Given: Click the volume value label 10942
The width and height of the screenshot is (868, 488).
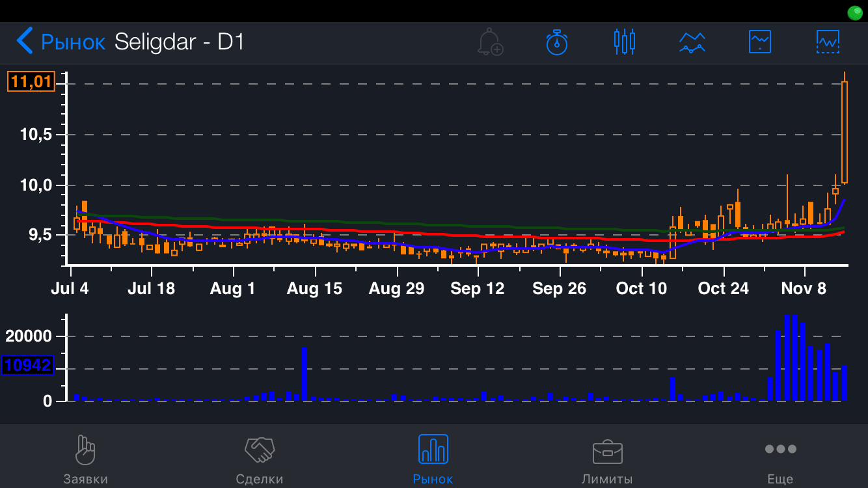Looking at the screenshot, I should click(27, 366).
